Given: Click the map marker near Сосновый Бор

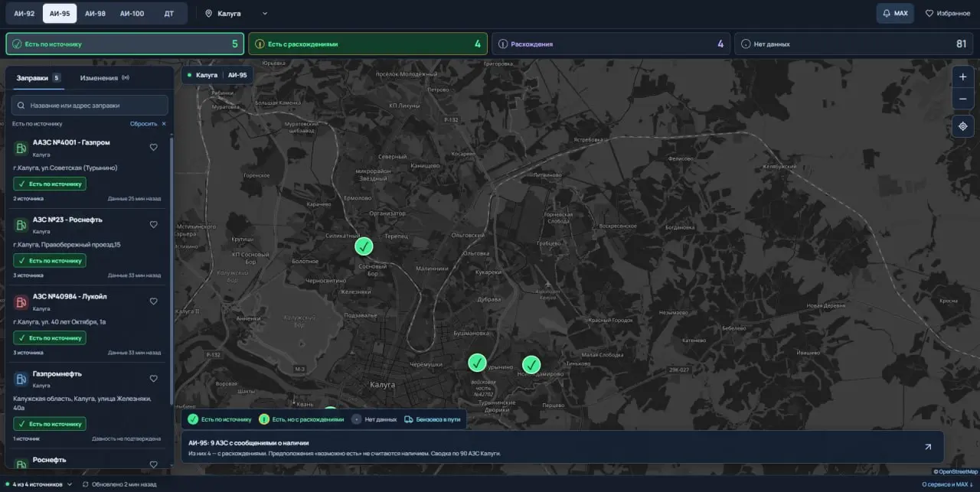Looking at the screenshot, I should (x=364, y=246).
